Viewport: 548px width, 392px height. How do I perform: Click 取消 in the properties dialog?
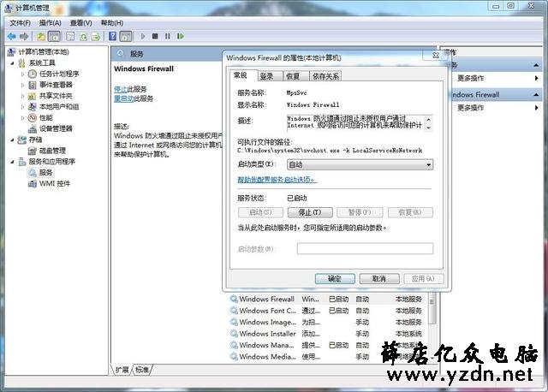coord(379,278)
